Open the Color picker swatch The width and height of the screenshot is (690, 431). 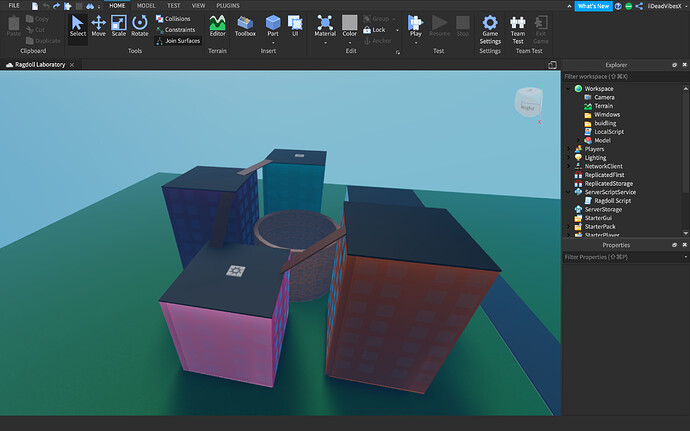(349, 23)
